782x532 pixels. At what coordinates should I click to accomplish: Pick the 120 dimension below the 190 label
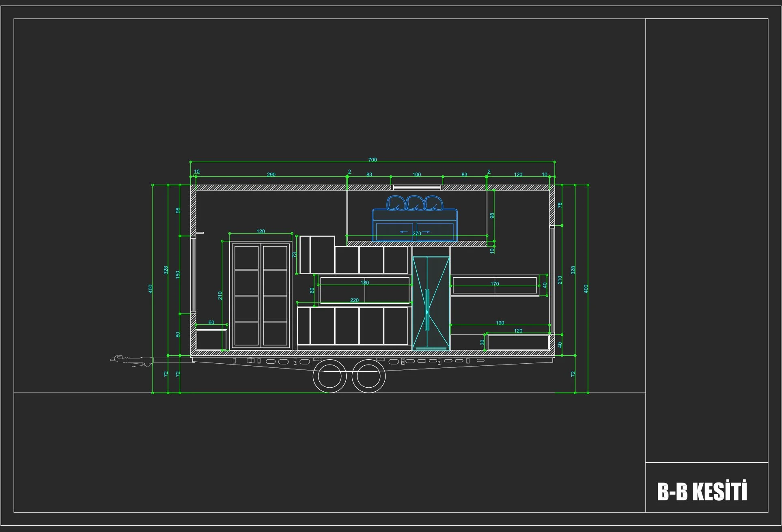point(518,331)
